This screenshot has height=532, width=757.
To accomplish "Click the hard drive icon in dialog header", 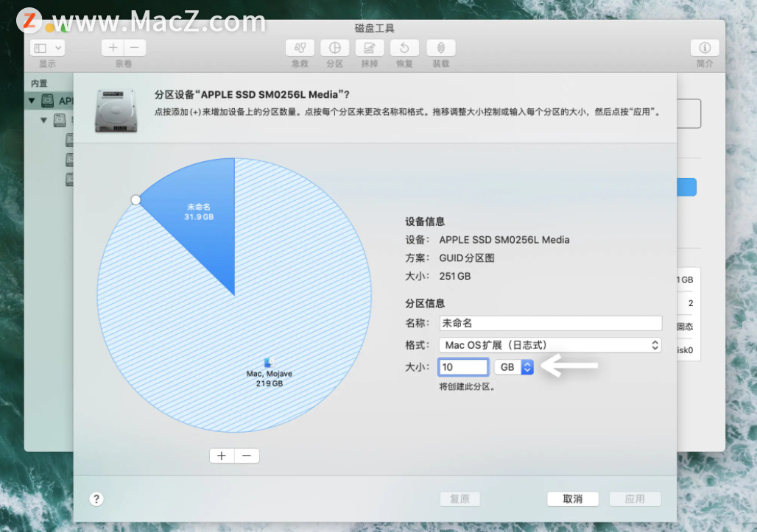I will coord(116,110).
